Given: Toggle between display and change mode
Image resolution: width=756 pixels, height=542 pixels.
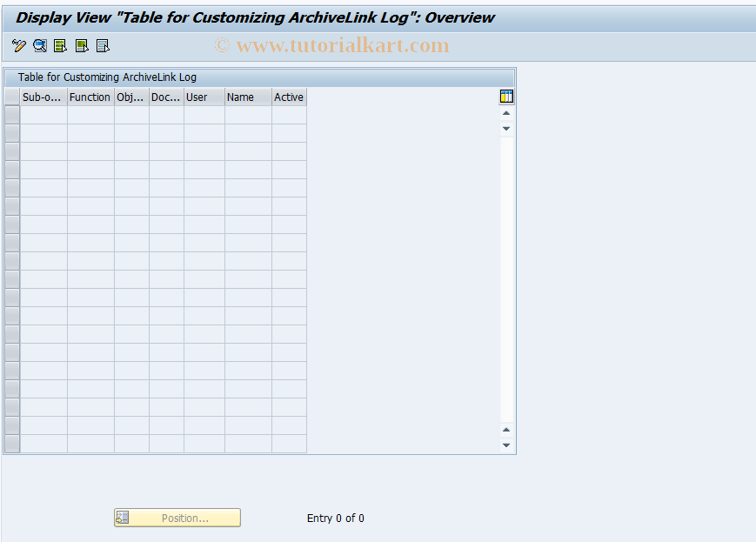Looking at the screenshot, I should point(18,45).
